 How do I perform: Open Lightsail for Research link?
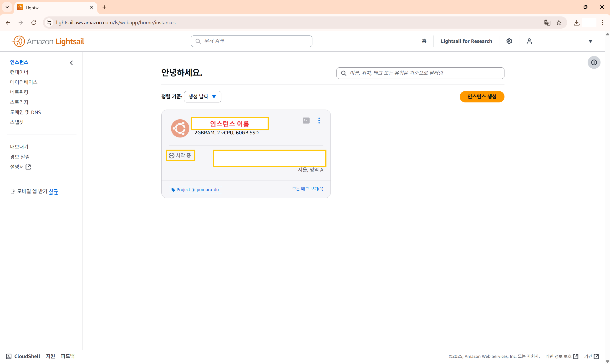tap(466, 41)
